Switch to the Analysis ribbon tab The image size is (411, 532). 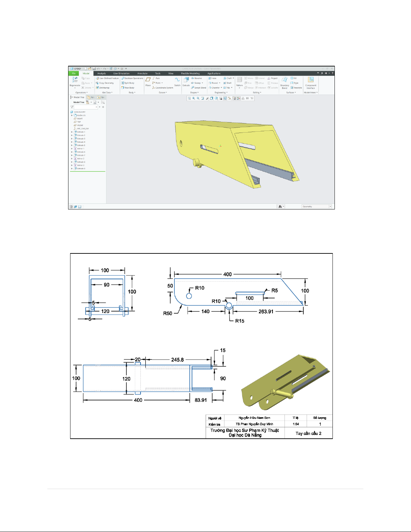click(101, 73)
